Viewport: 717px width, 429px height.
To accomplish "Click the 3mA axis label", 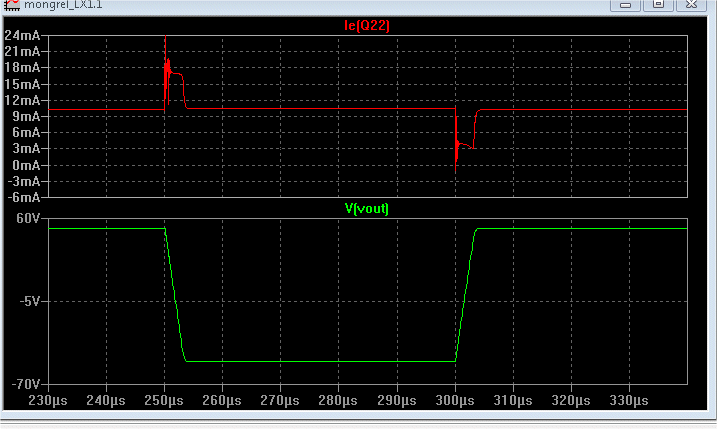I will coord(26,149).
